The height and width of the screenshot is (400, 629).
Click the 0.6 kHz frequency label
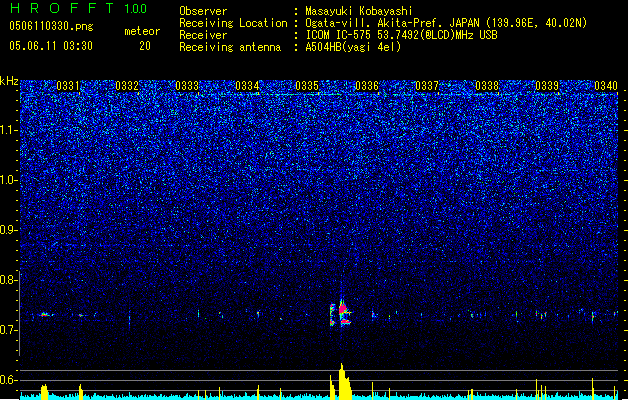click(9, 380)
